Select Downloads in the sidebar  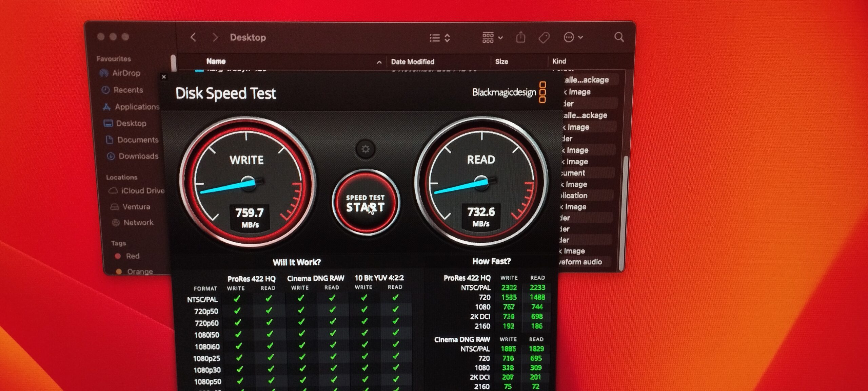(x=138, y=156)
